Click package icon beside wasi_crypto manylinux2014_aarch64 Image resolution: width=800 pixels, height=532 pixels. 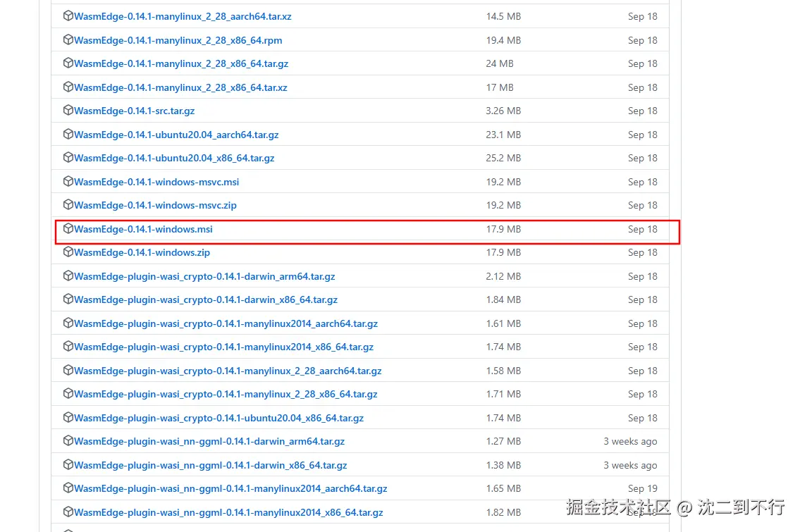(x=68, y=323)
